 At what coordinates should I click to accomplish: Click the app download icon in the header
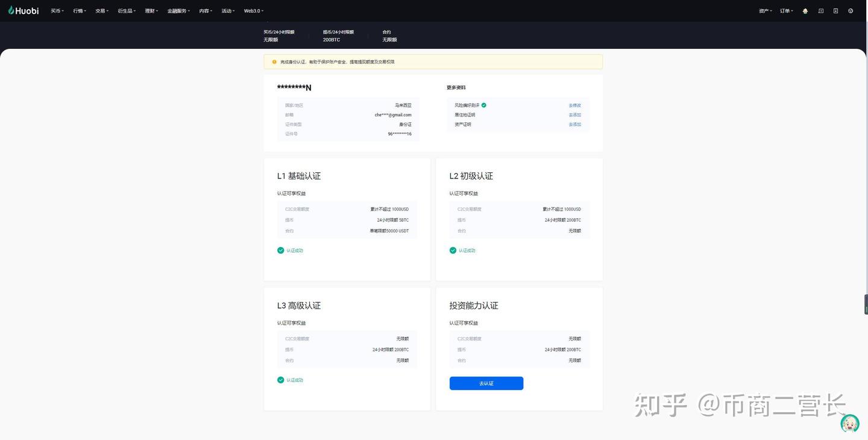(835, 11)
